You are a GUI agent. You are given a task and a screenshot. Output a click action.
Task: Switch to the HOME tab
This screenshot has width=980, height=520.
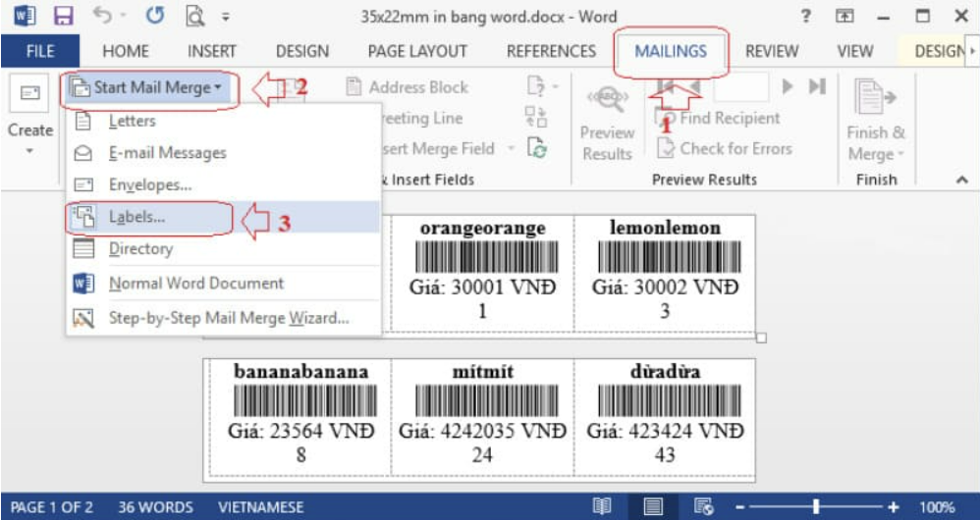pyautogui.click(x=126, y=51)
